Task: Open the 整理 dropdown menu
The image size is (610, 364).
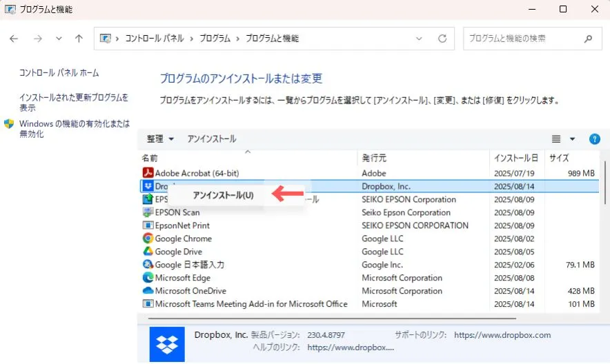Action: click(160, 139)
